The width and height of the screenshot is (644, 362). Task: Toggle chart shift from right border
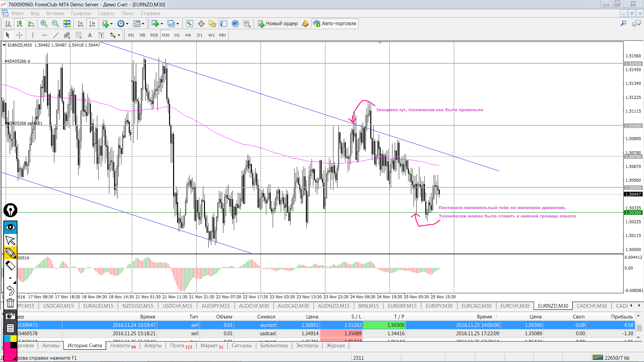coord(92,23)
